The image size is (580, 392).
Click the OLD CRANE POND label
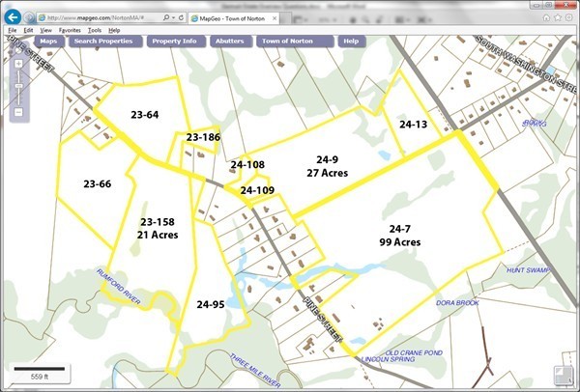point(414,352)
